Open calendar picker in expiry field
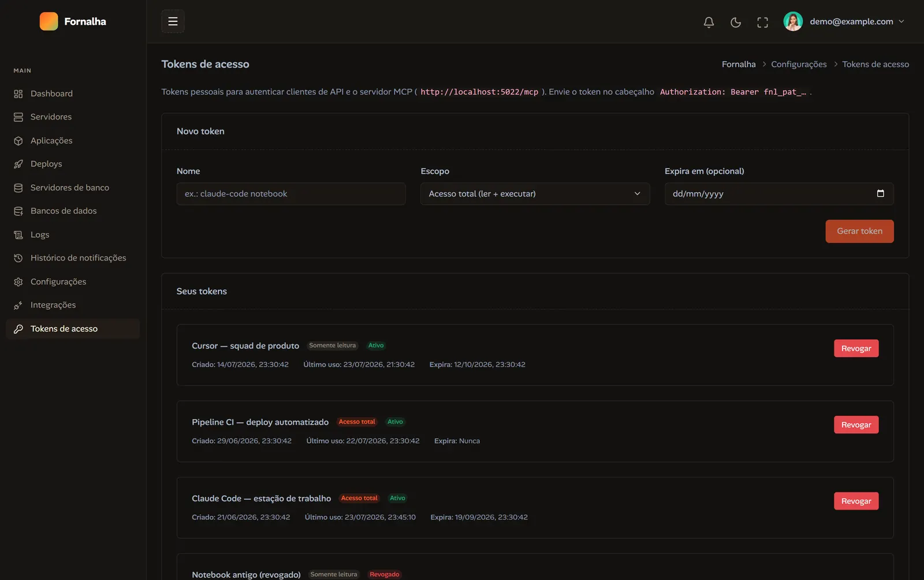This screenshot has width=924, height=580. tap(880, 193)
